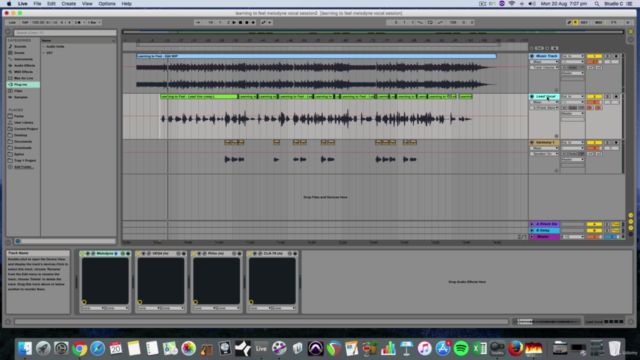Toggle Music Track activator button
The image size is (640, 360).
point(594,56)
